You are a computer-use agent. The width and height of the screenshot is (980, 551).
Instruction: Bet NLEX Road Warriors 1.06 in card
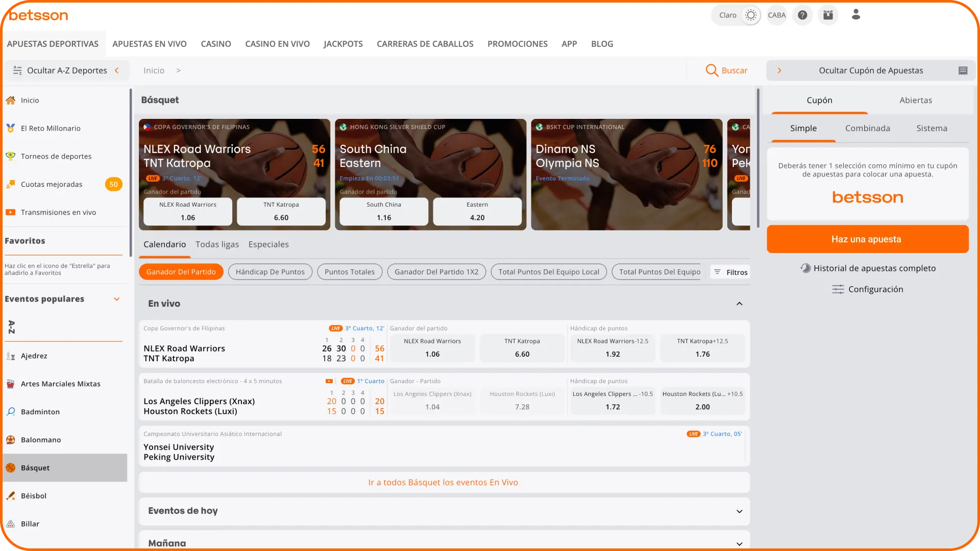tap(188, 211)
